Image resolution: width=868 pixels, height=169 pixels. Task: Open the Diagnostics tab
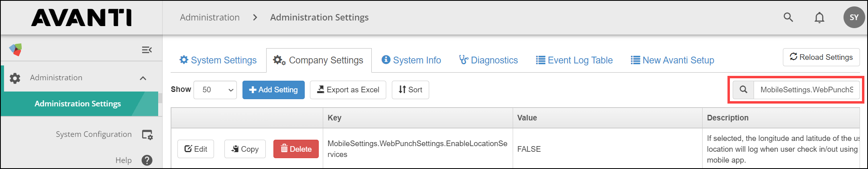(489, 60)
